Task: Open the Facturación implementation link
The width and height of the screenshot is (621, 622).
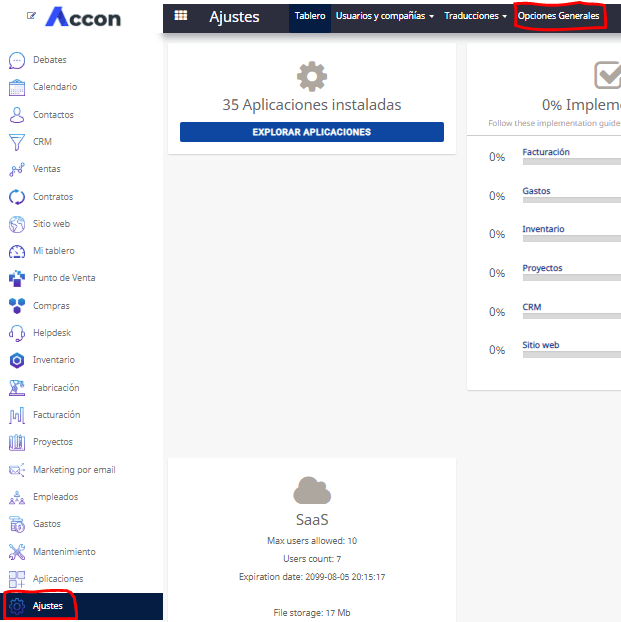Action: click(546, 152)
